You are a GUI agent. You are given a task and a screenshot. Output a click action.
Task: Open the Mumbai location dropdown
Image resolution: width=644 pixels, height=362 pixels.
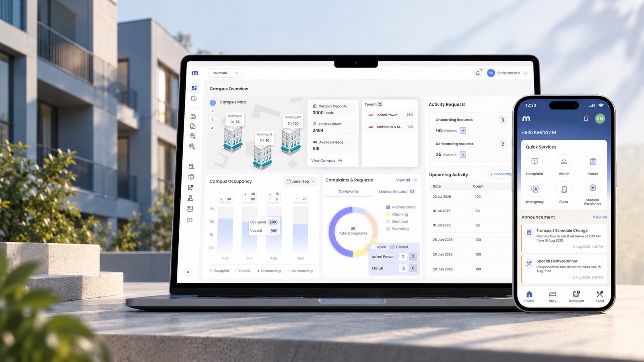(x=224, y=73)
